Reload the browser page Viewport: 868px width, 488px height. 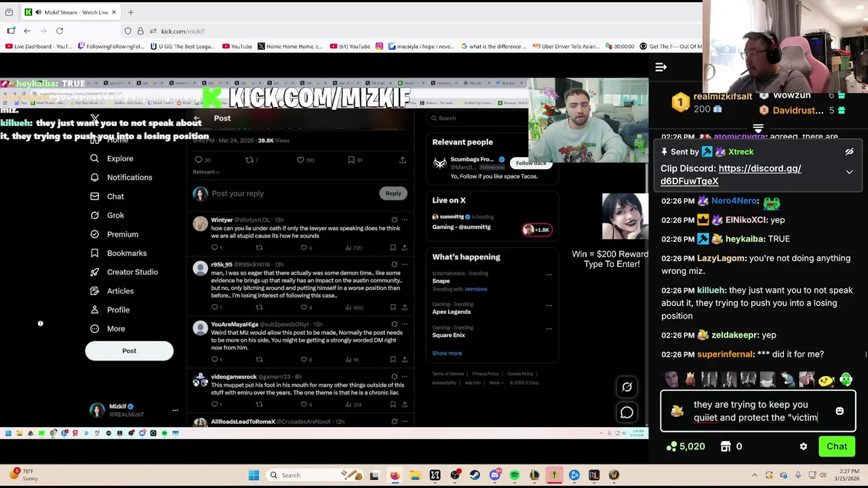tap(60, 31)
